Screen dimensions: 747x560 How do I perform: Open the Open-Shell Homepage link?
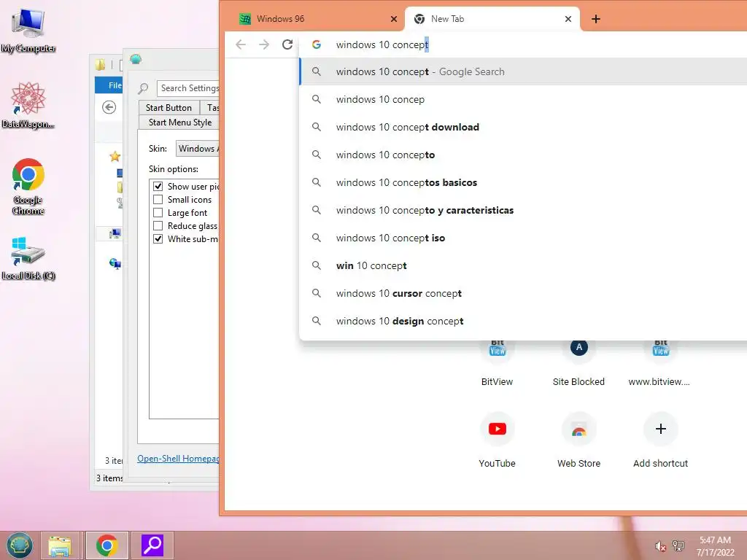(178, 458)
